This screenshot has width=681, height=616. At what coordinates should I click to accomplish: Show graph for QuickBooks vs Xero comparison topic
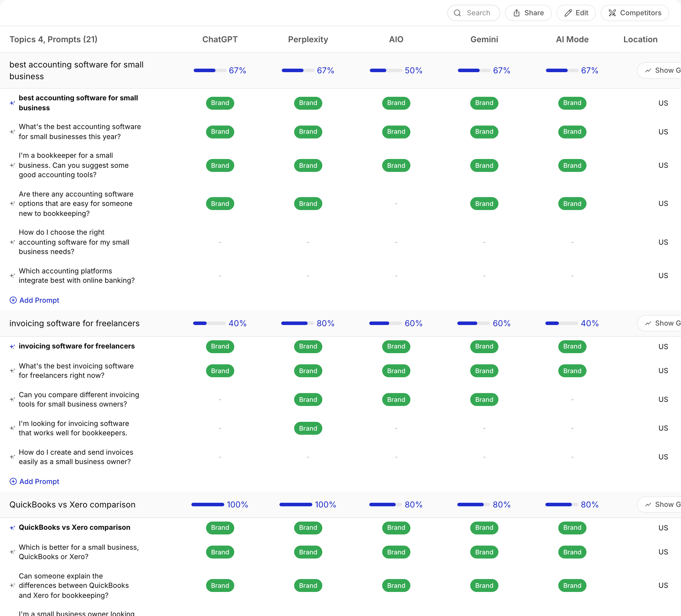pyautogui.click(x=659, y=504)
